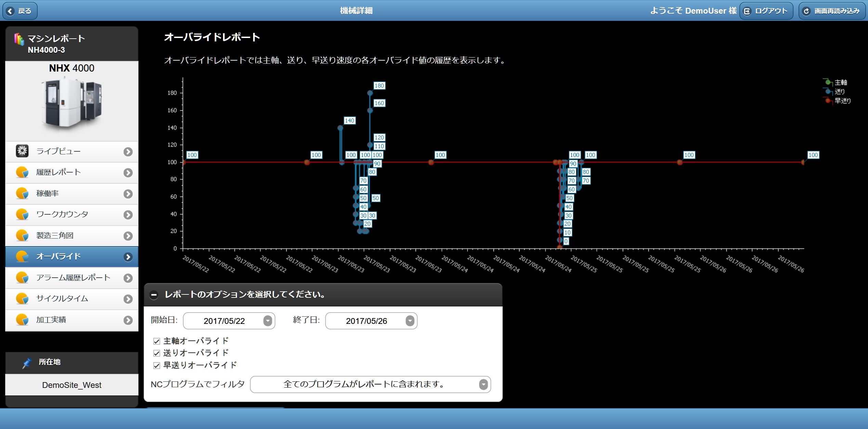Open the 終了日 date dropdown
The image size is (868, 429).
[x=371, y=321]
